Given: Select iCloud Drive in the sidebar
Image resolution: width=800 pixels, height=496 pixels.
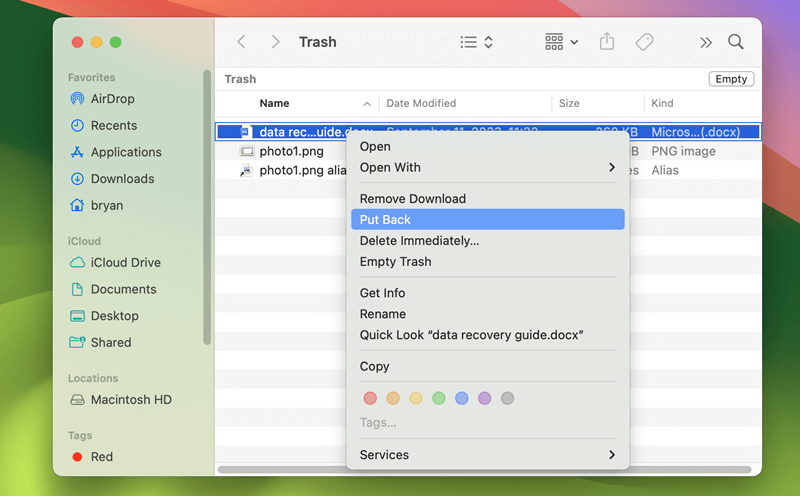Looking at the screenshot, I should pyautogui.click(x=125, y=263).
